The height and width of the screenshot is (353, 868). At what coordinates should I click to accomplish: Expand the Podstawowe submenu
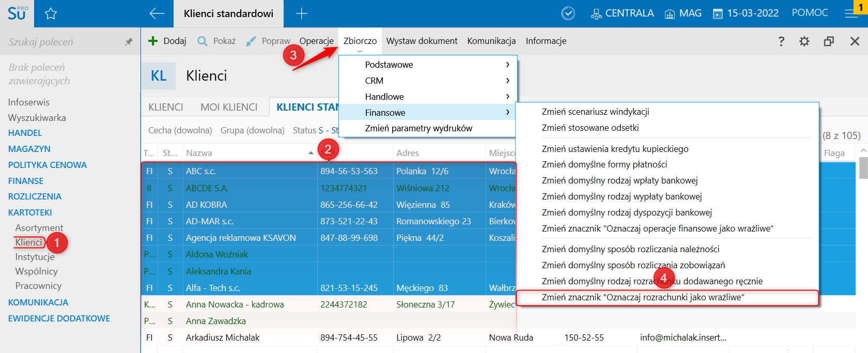[x=428, y=65]
